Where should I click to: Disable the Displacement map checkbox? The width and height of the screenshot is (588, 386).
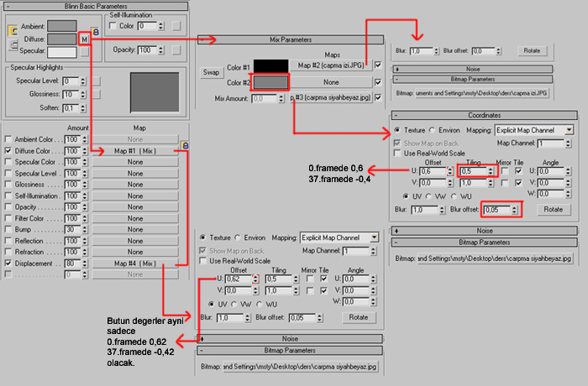9,263
